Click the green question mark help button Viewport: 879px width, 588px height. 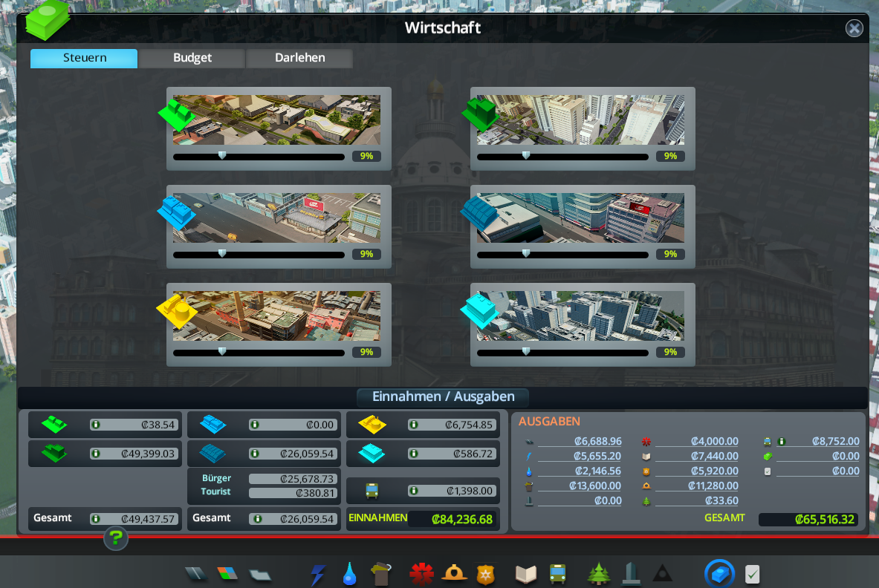pos(115,538)
